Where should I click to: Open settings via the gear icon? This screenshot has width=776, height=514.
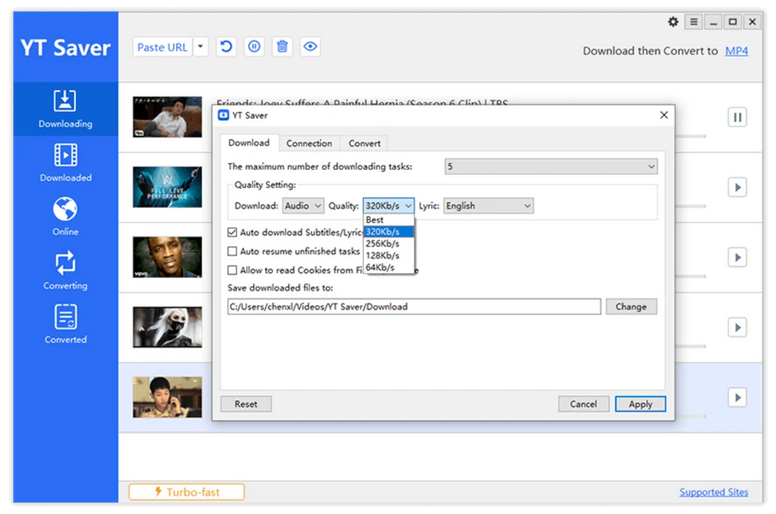(x=673, y=22)
